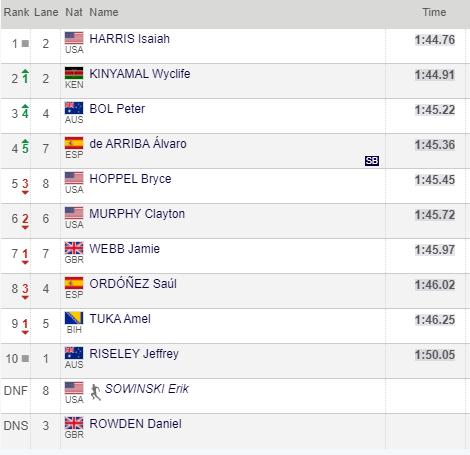470x455 pixels.
Task: Click the 1:44.76 winning time
Action: (x=435, y=40)
